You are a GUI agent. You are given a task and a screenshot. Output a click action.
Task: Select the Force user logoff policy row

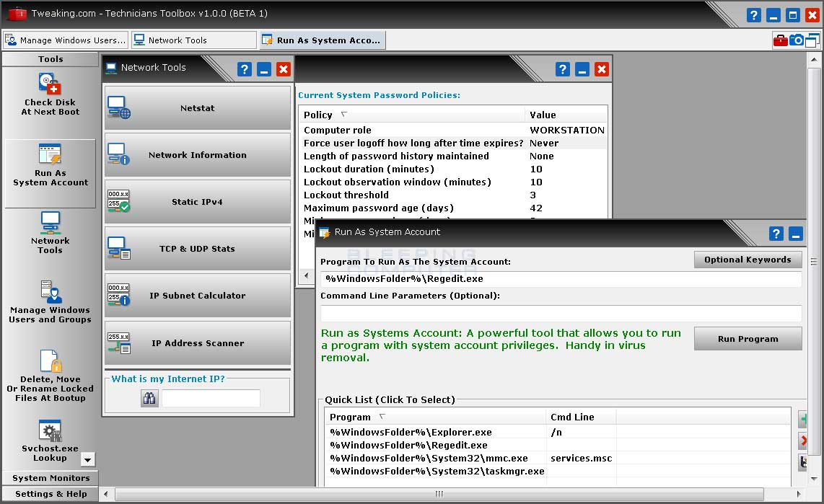453,143
